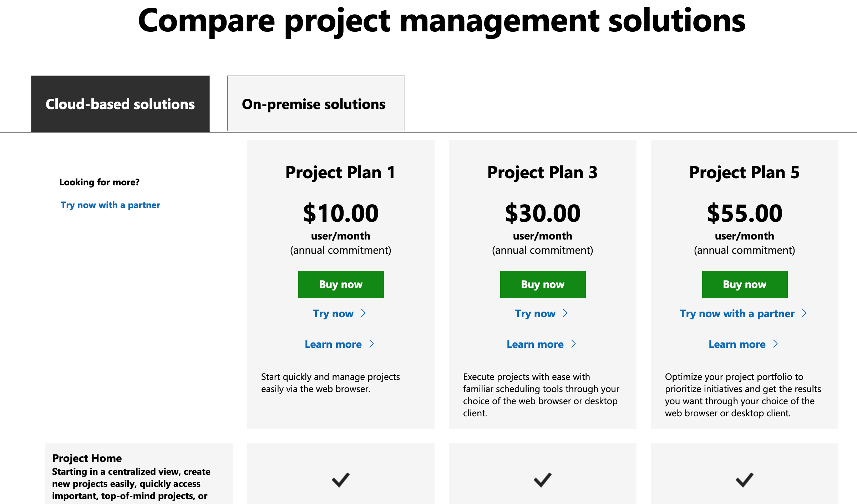Click the chevron next to Plan 1 Try now
The image size is (857, 504).
coord(363,313)
